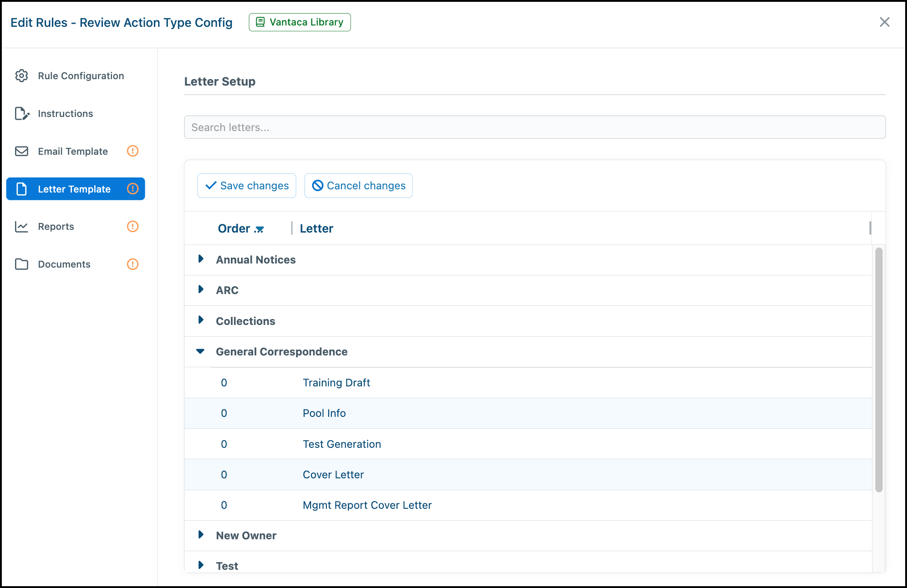Click the Letter Template page icon

[21, 189]
